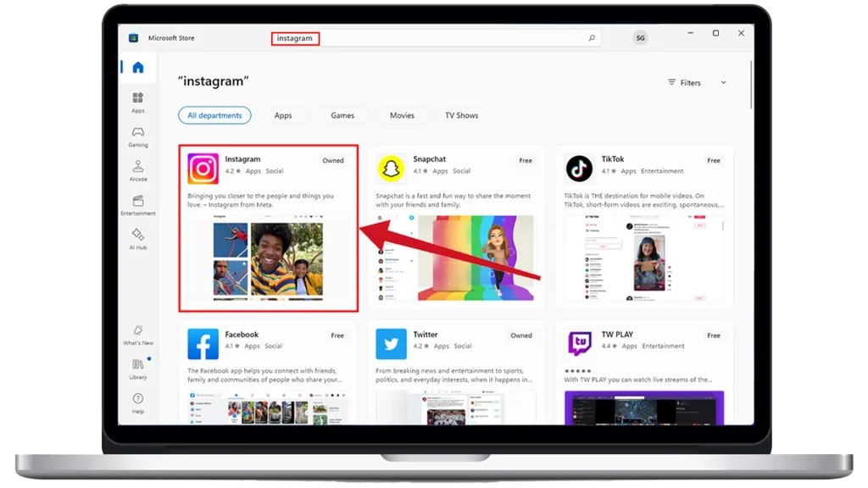Open the AI Hub section

click(138, 240)
